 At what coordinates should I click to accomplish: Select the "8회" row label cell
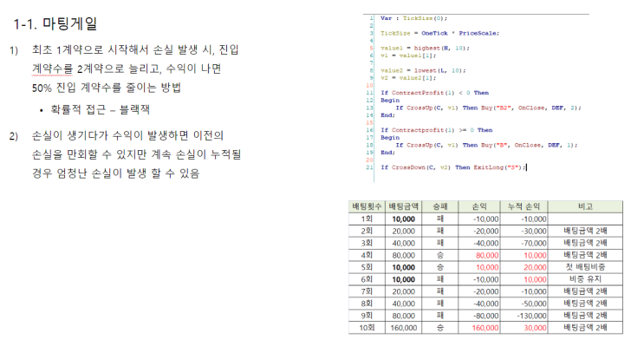367,304
